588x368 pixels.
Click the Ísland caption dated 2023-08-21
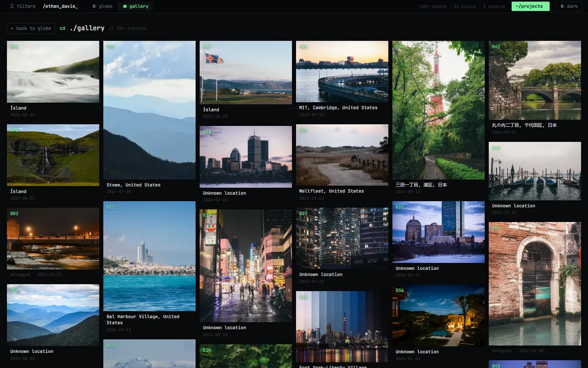19,108
